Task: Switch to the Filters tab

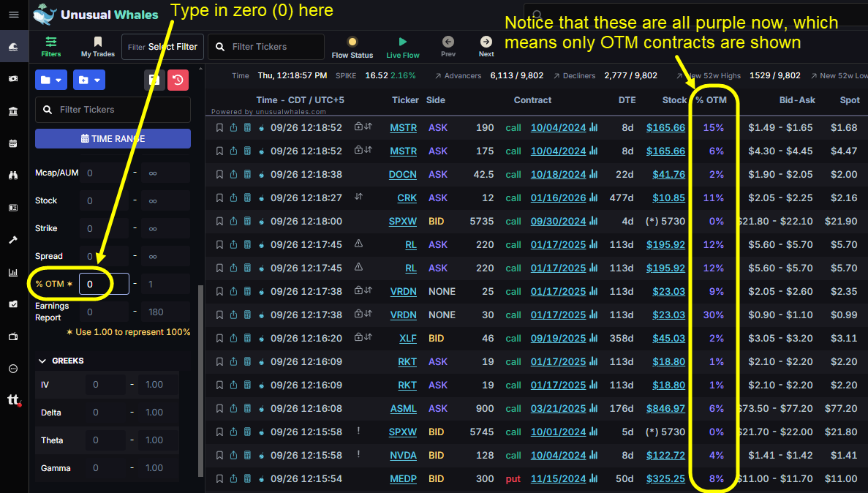Action: pos(51,47)
